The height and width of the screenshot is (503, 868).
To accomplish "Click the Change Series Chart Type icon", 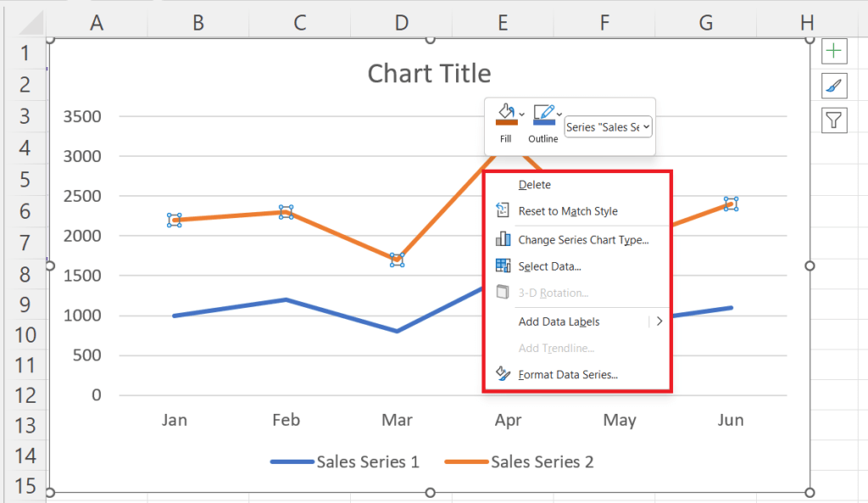I will tap(503, 239).
